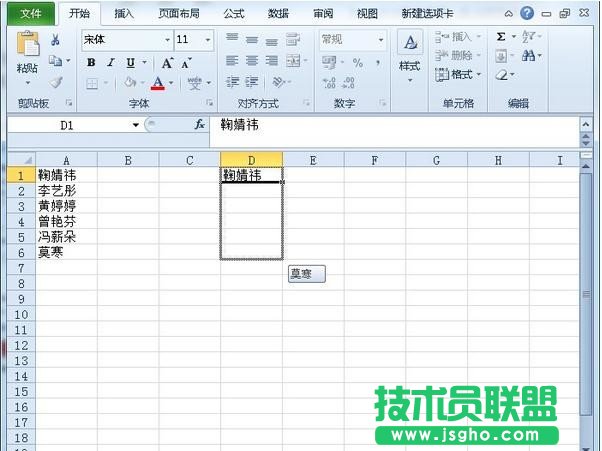This screenshot has height=451, width=602.
Task: Apply the fill color bucket
Action: pyautogui.click(x=131, y=83)
